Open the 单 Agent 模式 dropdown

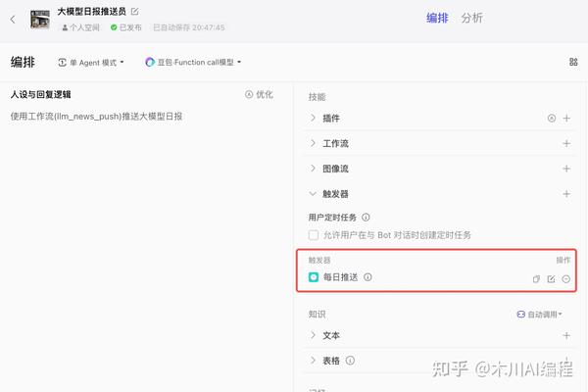tap(91, 63)
